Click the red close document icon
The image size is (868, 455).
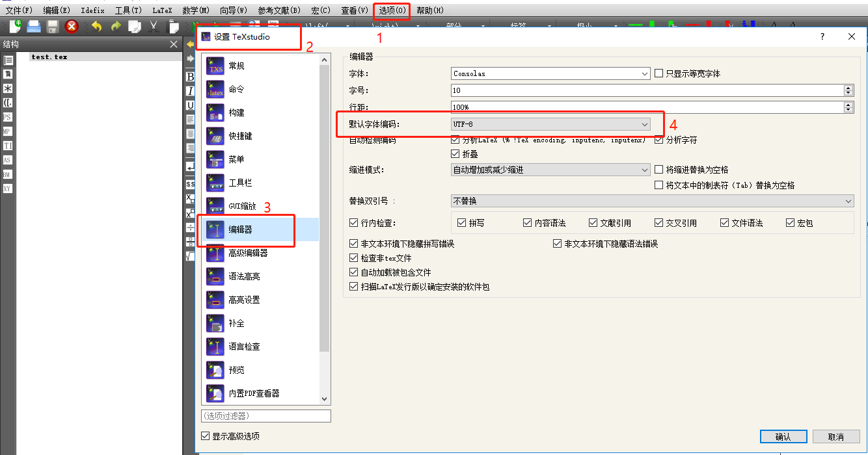click(72, 26)
